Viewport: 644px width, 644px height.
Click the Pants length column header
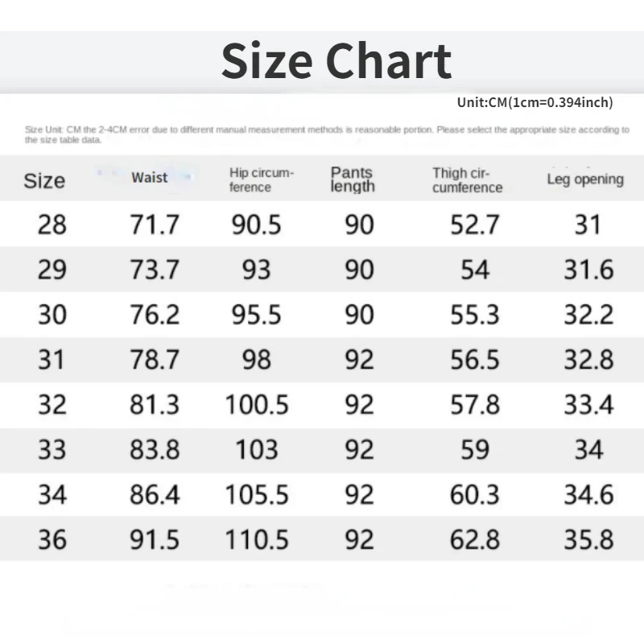tap(353, 180)
